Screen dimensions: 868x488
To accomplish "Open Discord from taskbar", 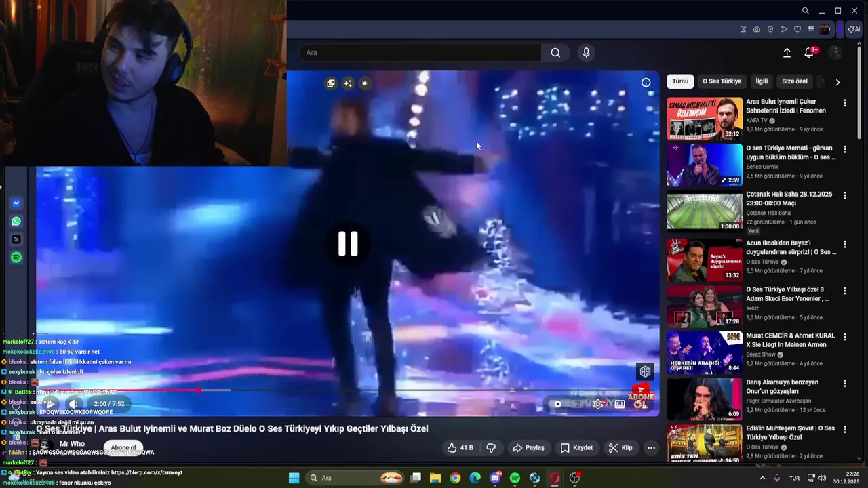I will (x=495, y=478).
